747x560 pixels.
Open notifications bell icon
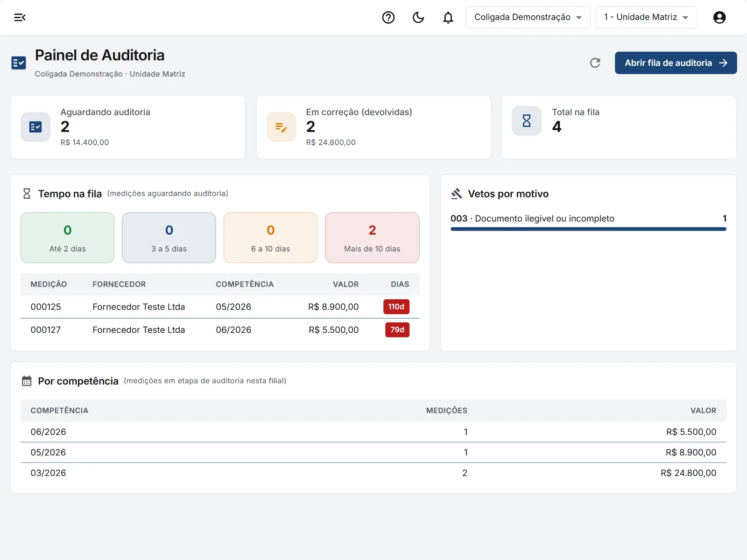[x=448, y=17]
